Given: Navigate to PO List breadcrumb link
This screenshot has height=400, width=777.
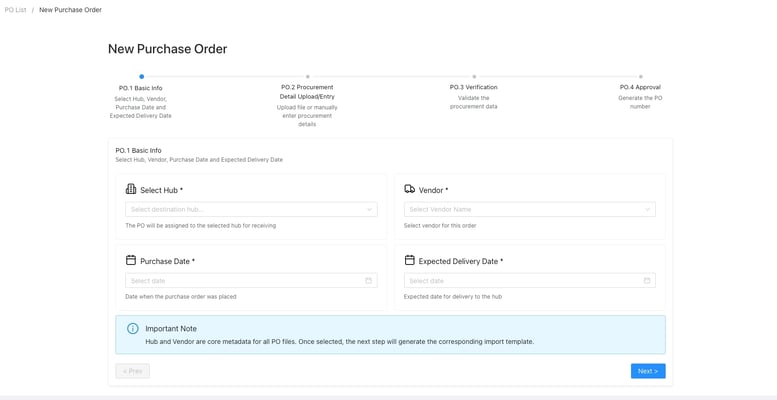Looking at the screenshot, I should pyautogui.click(x=15, y=9).
